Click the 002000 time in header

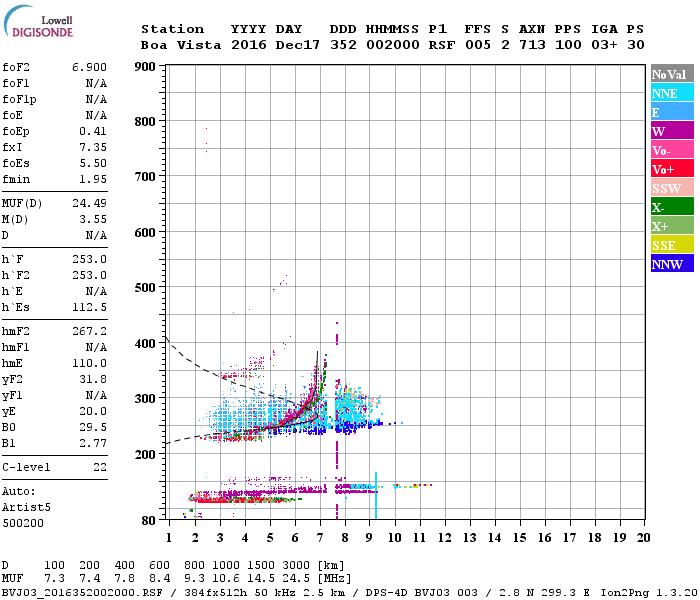pyautogui.click(x=393, y=45)
